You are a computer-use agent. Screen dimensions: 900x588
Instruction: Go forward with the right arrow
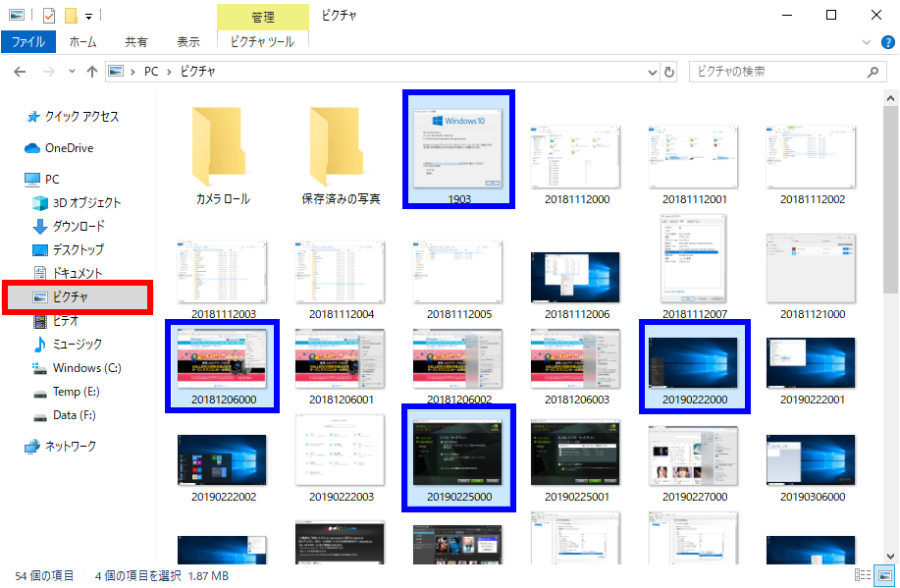(x=49, y=72)
